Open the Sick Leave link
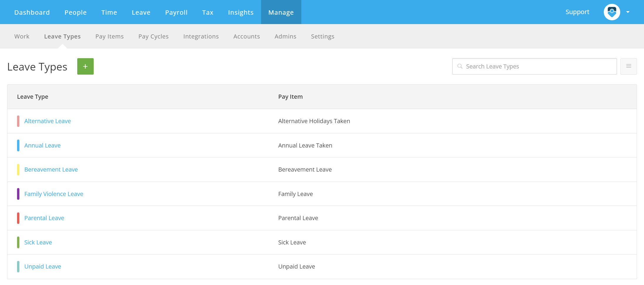The width and height of the screenshot is (644, 285). (38, 242)
